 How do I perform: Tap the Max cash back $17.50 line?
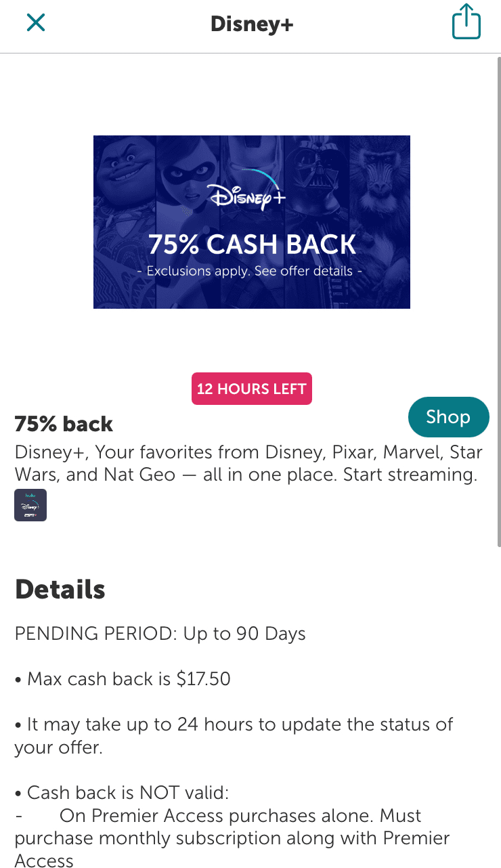click(123, 679)
